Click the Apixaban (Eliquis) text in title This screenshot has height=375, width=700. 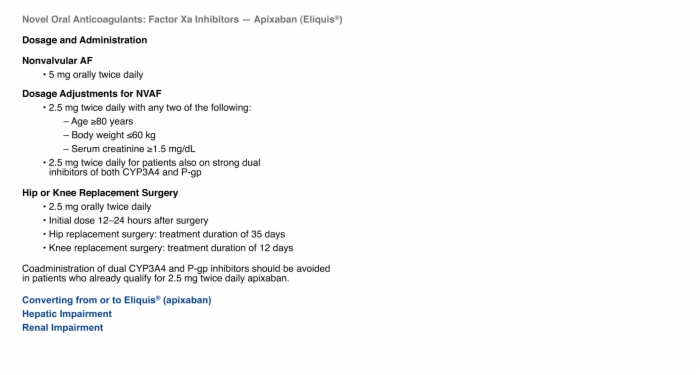(x=298, y=20)
